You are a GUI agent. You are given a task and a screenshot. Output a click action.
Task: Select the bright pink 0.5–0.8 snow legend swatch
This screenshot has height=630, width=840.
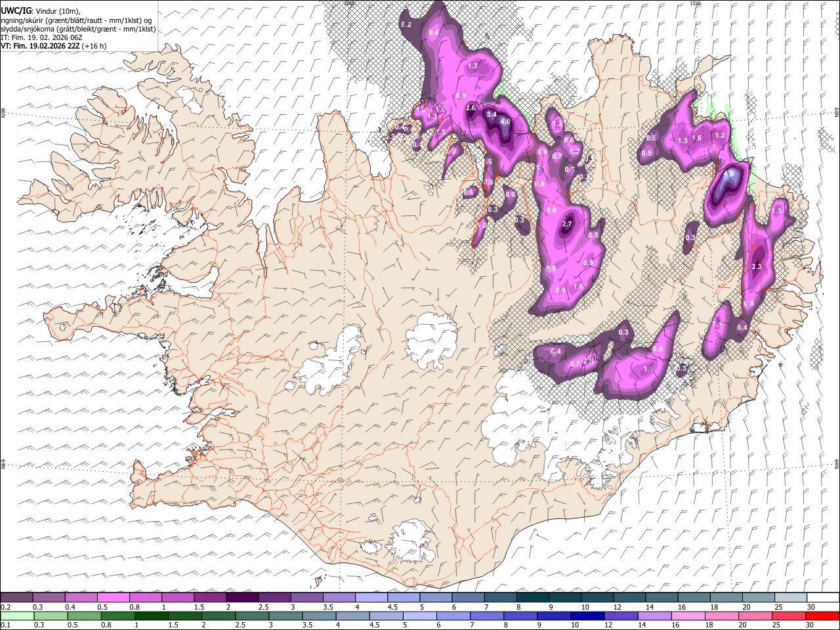coord(113,597)
